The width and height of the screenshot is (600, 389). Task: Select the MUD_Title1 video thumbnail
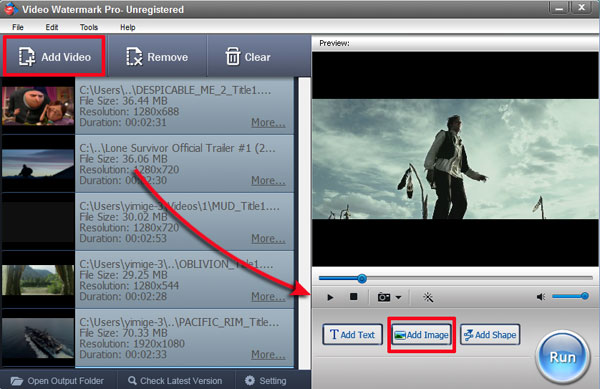tap(38, 222)
